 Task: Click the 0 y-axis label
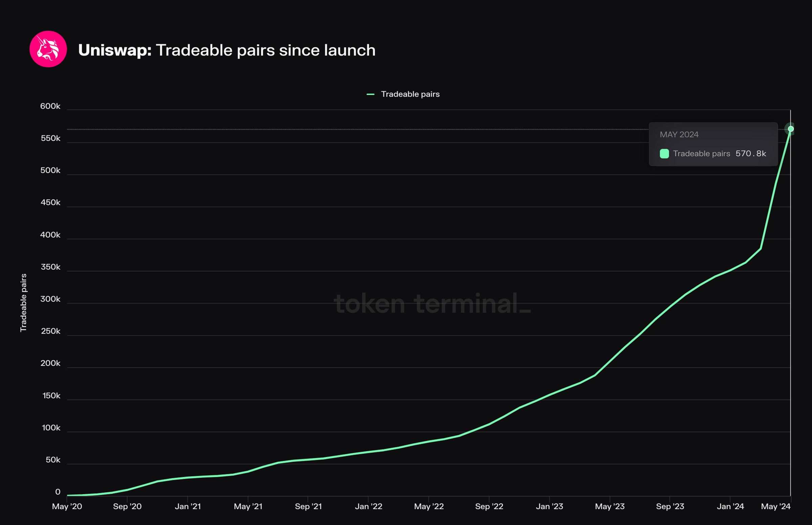[58, 492]
